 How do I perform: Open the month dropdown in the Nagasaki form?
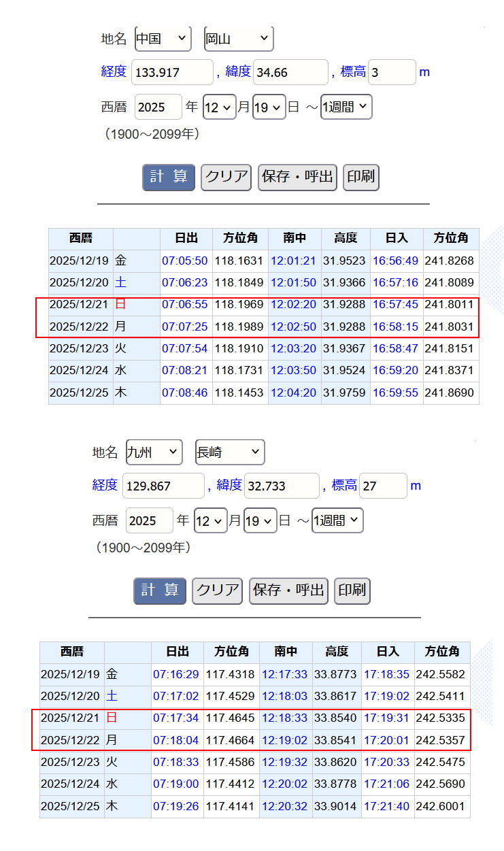[x=210, y=520]
